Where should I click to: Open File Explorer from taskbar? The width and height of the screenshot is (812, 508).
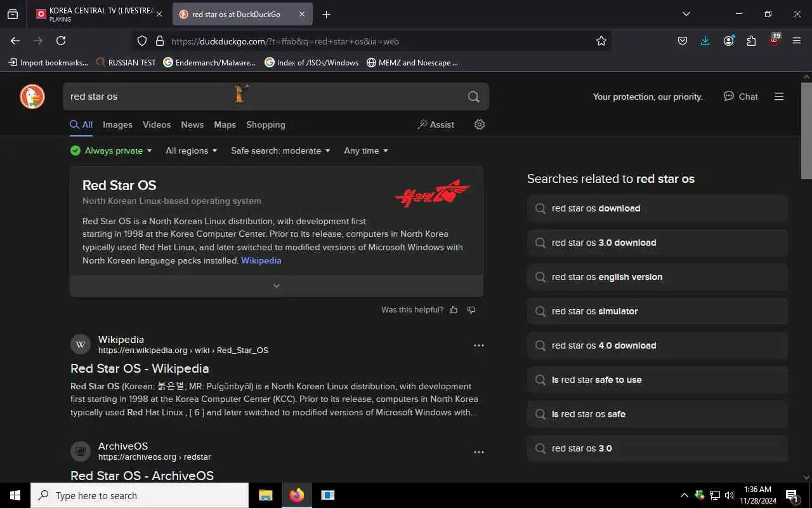point(266,495)
